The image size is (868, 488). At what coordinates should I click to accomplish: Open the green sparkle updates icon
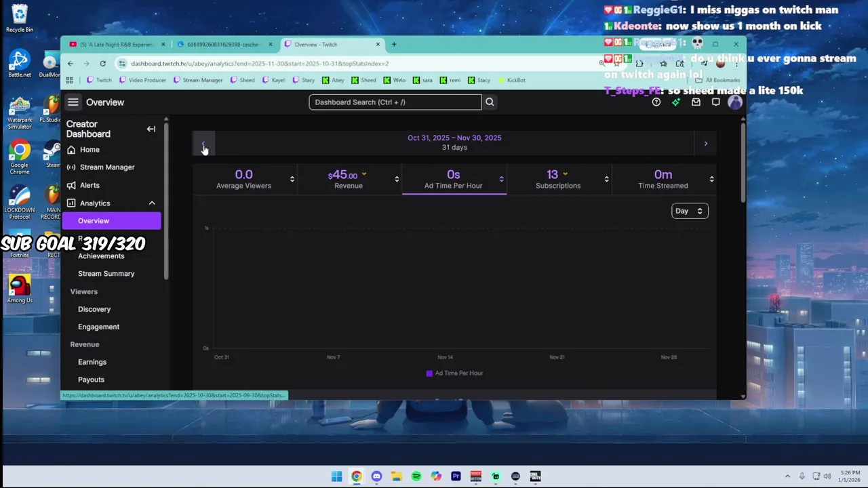coord(675,102)
